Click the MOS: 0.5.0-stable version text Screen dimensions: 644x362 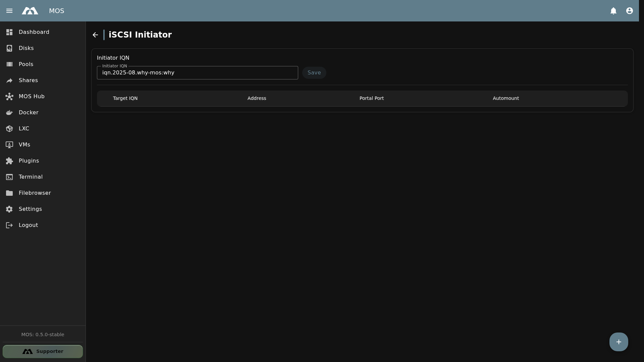pos(43,335)
